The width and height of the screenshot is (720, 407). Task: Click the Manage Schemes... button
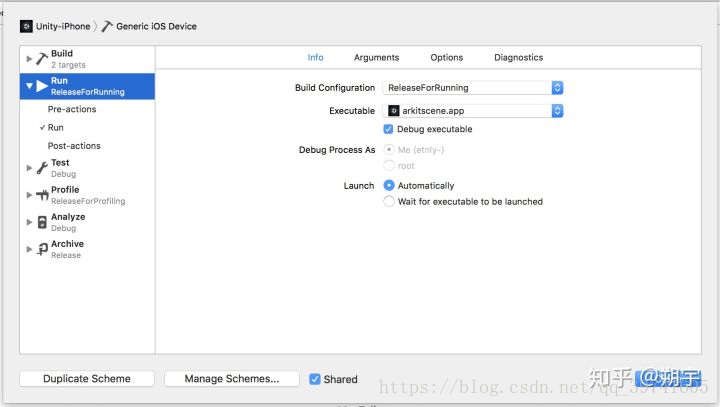point(232,379)
